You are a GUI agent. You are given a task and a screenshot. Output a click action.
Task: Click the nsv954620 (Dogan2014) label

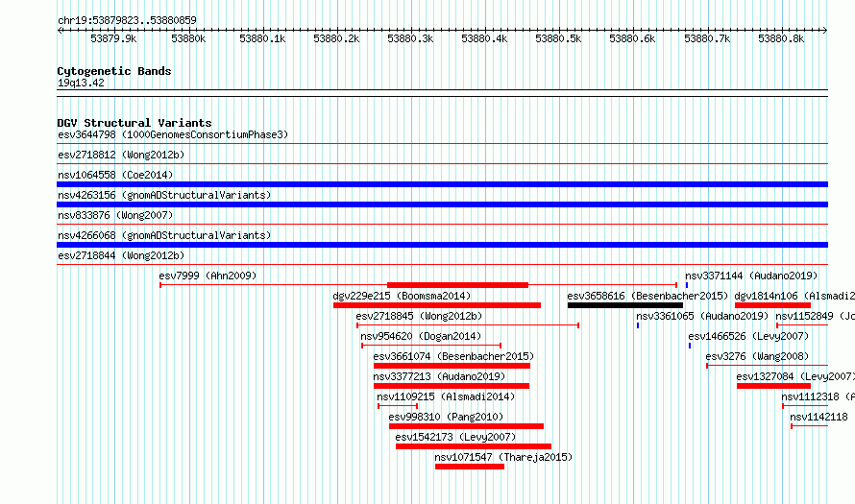click(x=421, y=336)
